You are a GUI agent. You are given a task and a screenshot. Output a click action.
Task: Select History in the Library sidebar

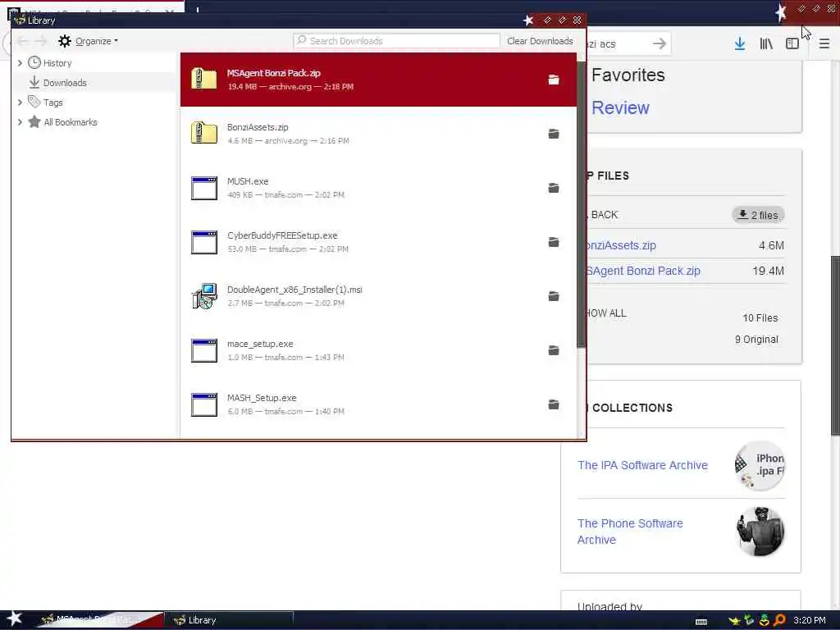57,63
